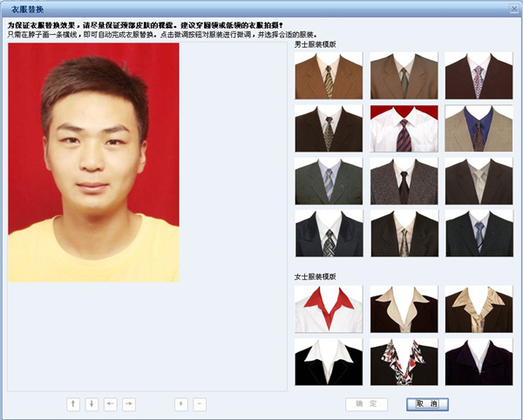Click on the portrait photo preview

pos(93,162)
